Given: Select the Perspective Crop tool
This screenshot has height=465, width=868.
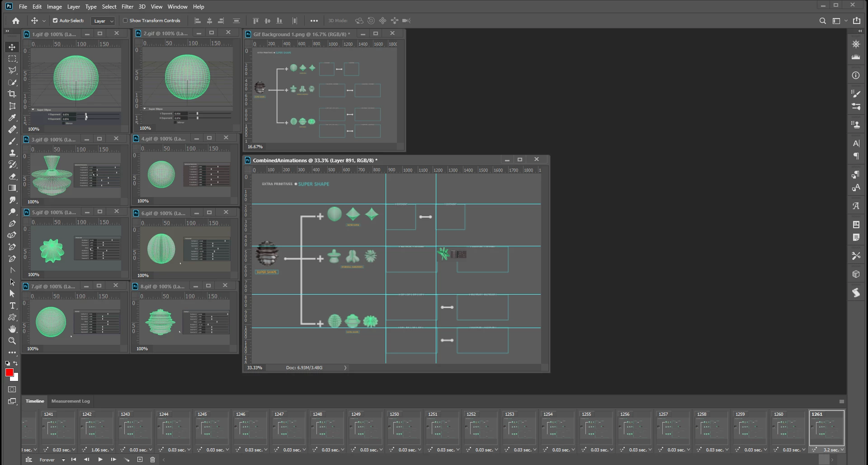Looking at the screenshot, I should [12, 106].
